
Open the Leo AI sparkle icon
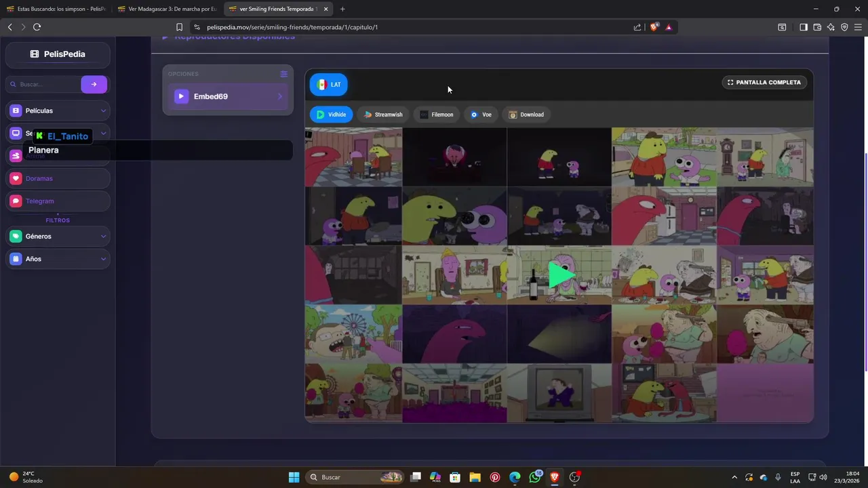831,27
